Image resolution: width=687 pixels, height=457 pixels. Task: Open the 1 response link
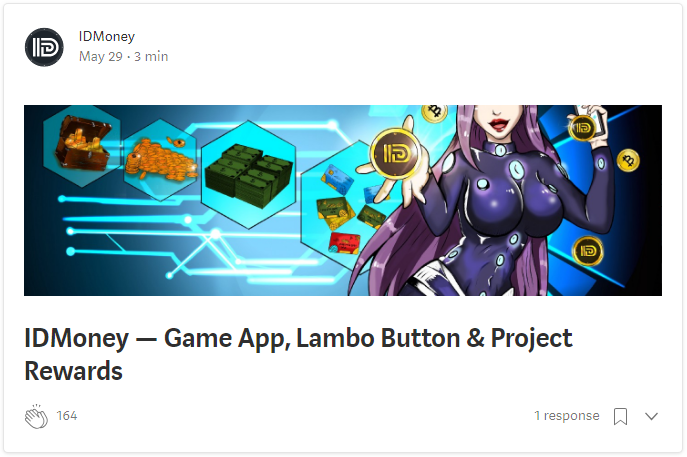[x=567, y=415]
